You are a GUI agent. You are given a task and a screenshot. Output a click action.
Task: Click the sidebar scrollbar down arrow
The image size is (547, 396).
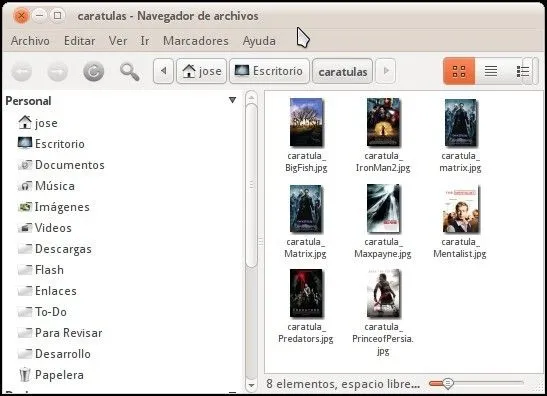coord(251,386)
